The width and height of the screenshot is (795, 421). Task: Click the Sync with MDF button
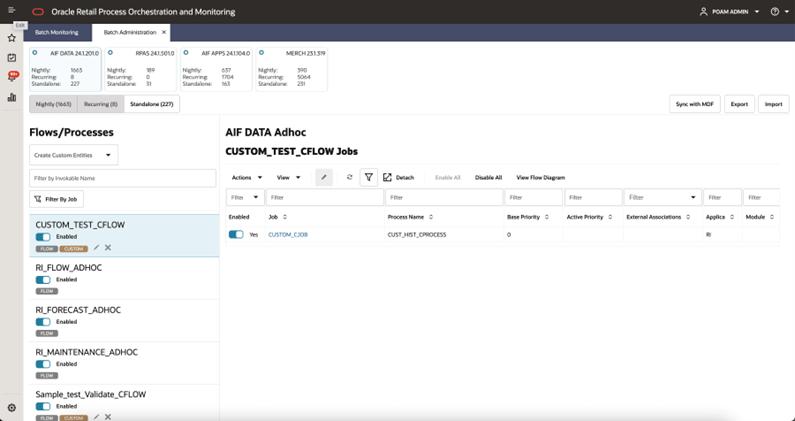coord(695,104)
